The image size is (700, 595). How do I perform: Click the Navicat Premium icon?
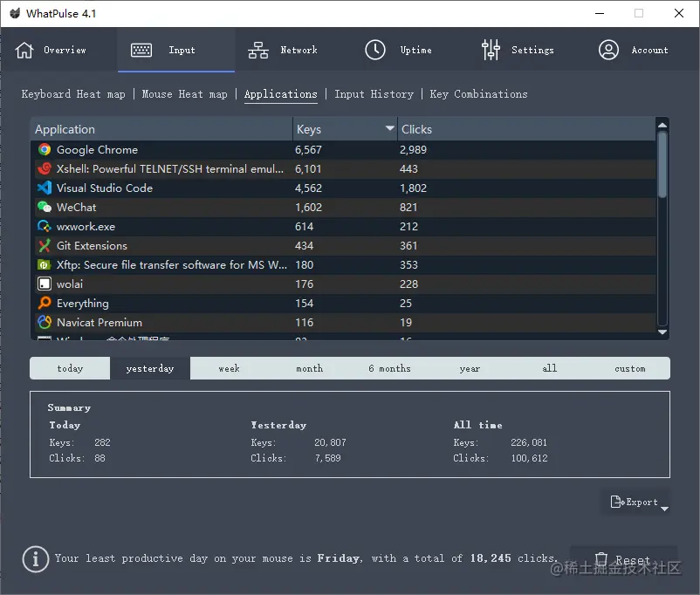tap(45, 322)
